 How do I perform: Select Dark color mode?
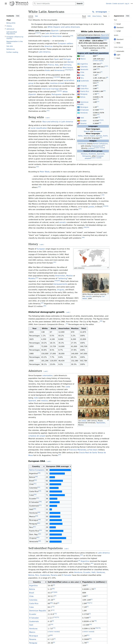tap(115, 58)
